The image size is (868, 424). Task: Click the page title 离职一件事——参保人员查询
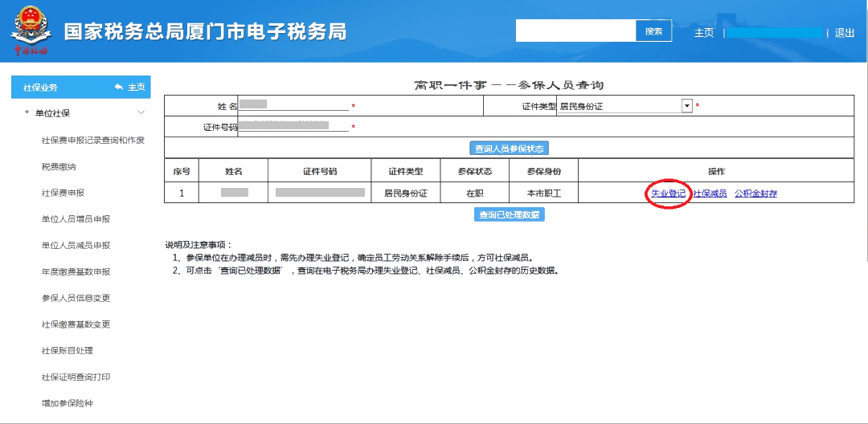point(509,85)
